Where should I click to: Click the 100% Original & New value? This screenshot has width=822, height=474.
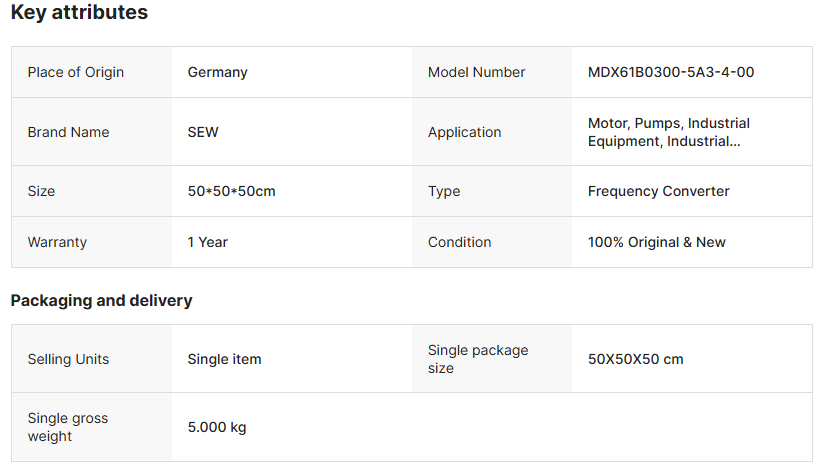point(657,242)
